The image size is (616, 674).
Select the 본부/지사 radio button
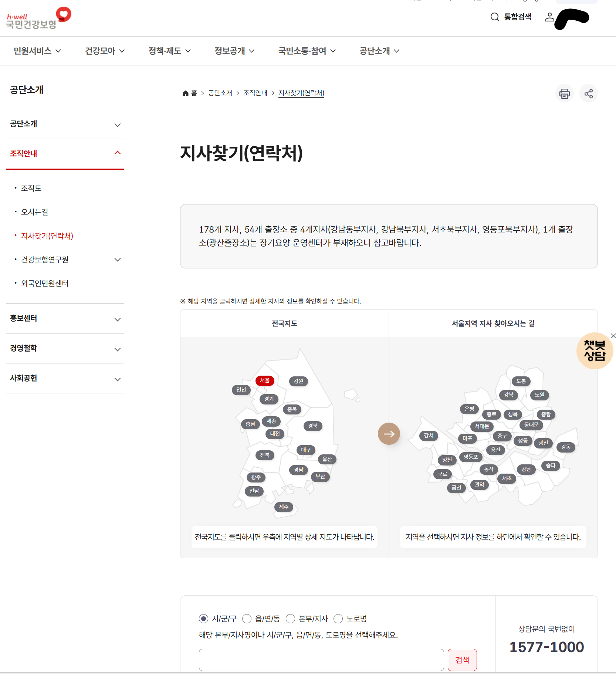pos(291,619)
